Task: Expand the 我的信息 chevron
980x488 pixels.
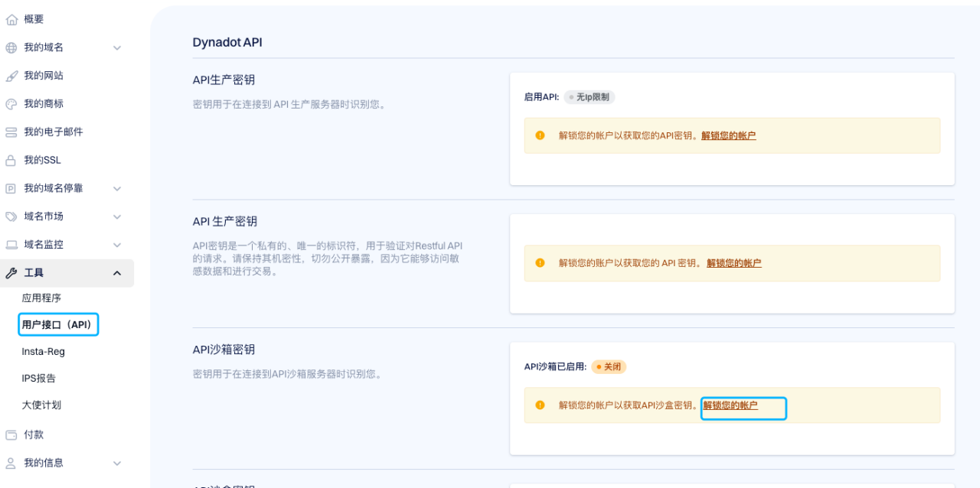Action: [117, 463]
